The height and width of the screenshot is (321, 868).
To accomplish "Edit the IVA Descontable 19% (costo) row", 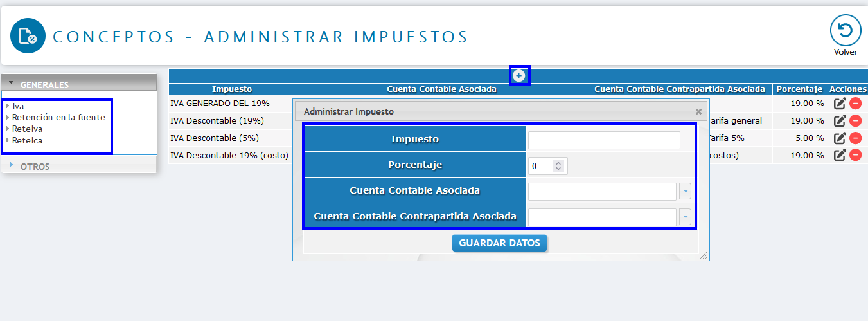I will pos(840,155).
